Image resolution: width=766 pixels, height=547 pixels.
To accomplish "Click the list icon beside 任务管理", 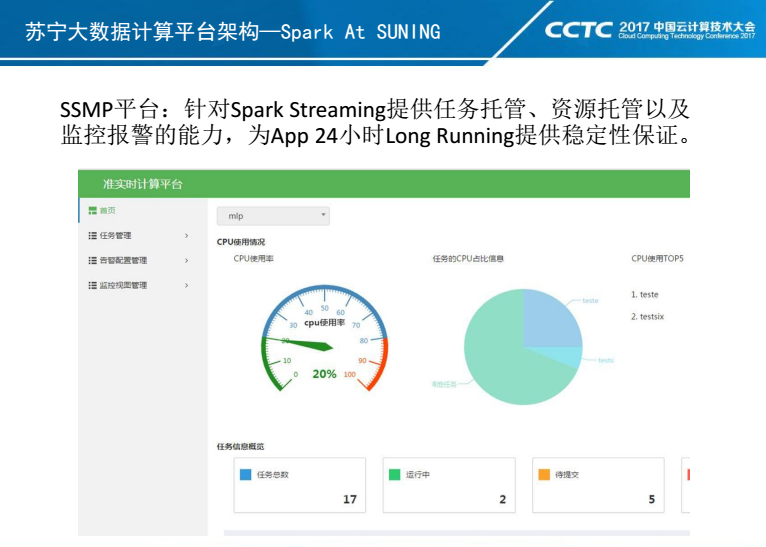I will pyautogui.click(x=92, y=235).
